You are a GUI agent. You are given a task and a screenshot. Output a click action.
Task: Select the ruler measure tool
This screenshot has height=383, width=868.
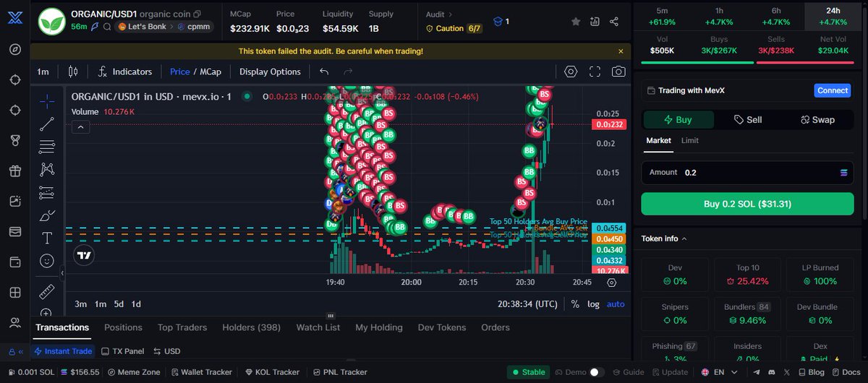47,292
